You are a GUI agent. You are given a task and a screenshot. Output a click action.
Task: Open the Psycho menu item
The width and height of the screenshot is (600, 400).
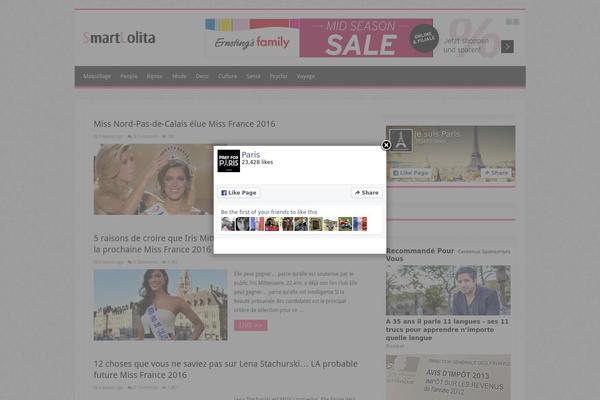(x=278, y=76)
